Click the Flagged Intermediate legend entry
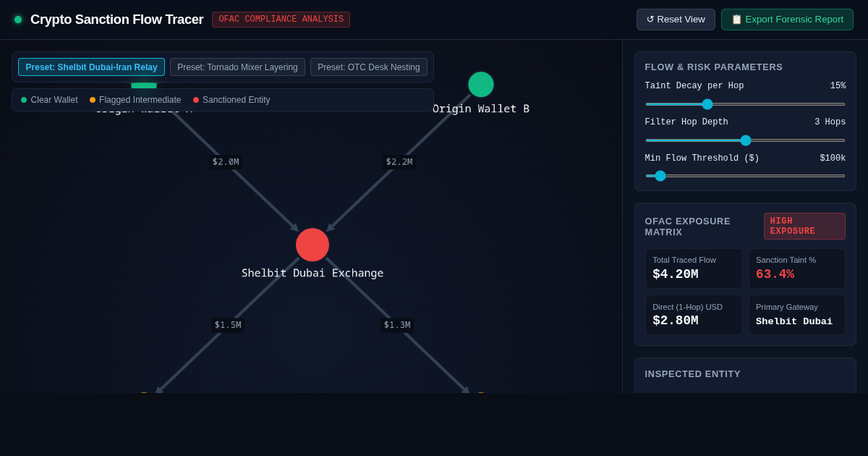This screenshot has height=456, width=868. pos(135,100)
